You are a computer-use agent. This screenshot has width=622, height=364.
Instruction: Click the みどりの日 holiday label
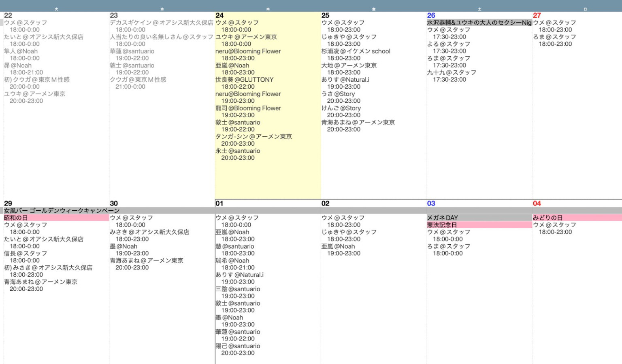pyautogui.click(x=577, y=218)
